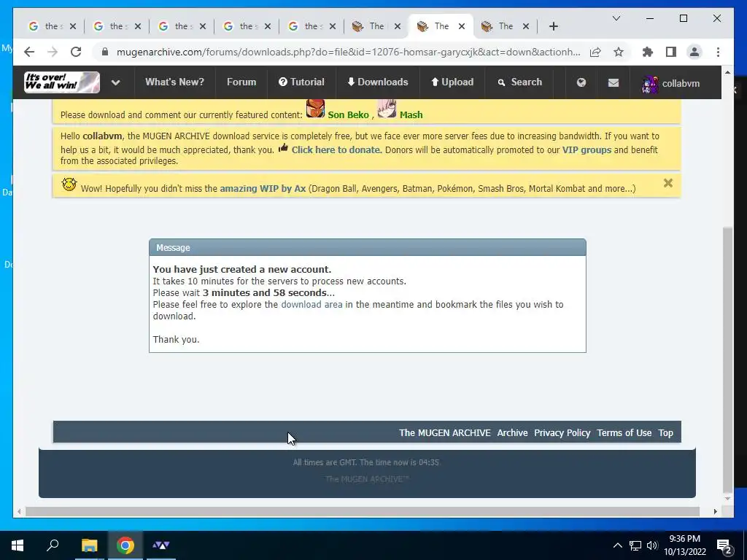Close the active MUGEN Archive tab
The width and height of the screenshot is (747, 560).
461,26
